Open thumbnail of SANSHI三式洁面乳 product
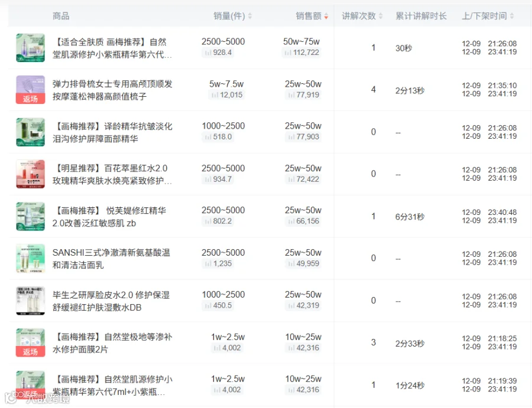 click(x=31, y=259)
